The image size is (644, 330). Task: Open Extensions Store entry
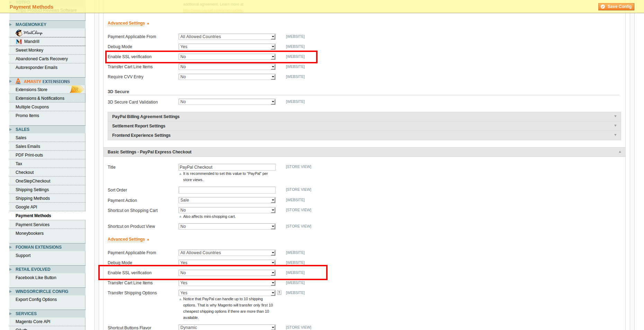pos(32,90)
